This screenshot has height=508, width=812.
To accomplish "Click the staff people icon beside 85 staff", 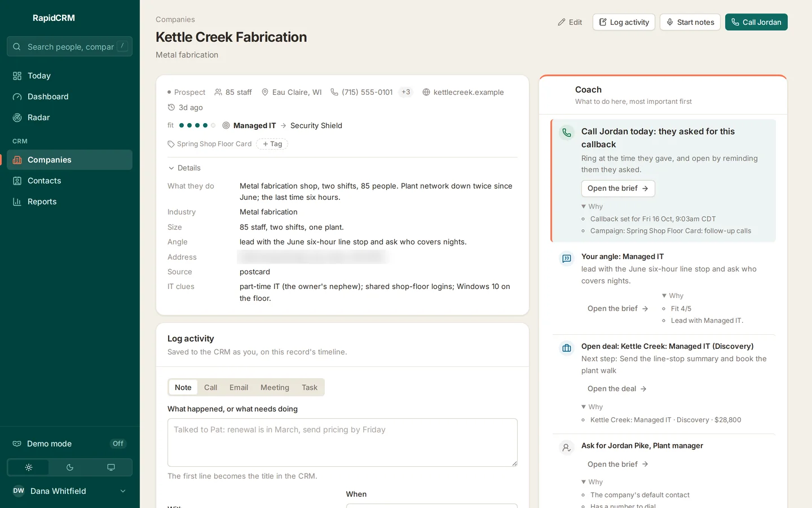I will click(218, 92).
